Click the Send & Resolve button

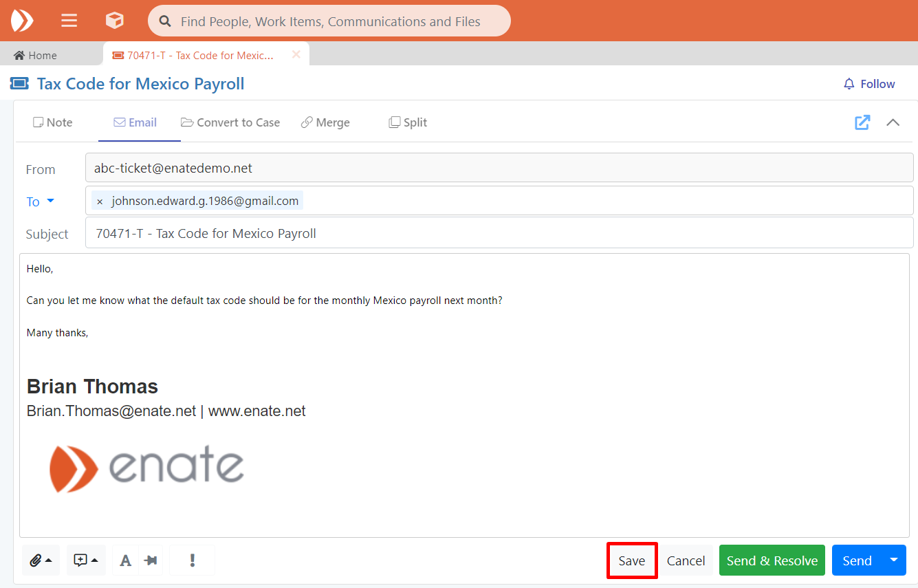pyautogui.click(x=772, y=560)
